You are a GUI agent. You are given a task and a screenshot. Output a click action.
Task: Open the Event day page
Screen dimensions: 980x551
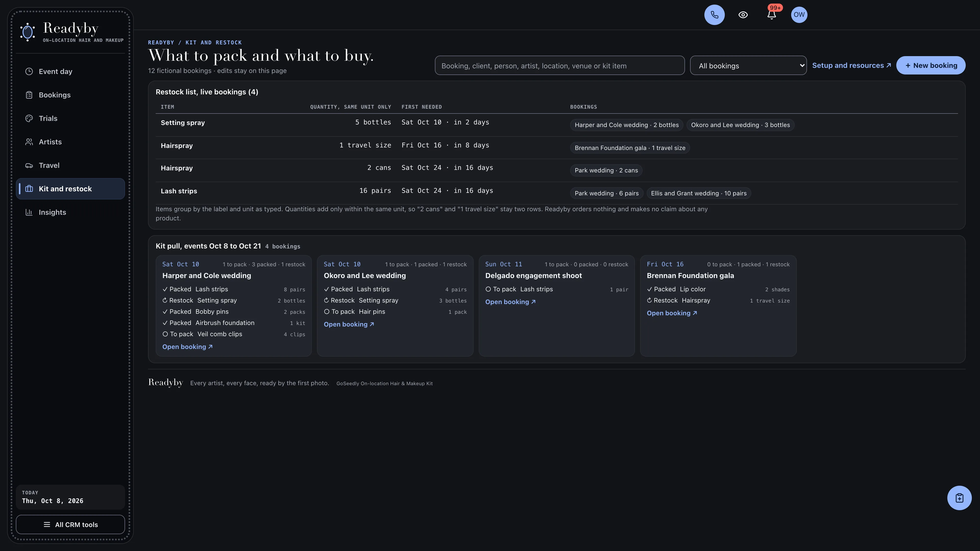[x=70, y=71]
